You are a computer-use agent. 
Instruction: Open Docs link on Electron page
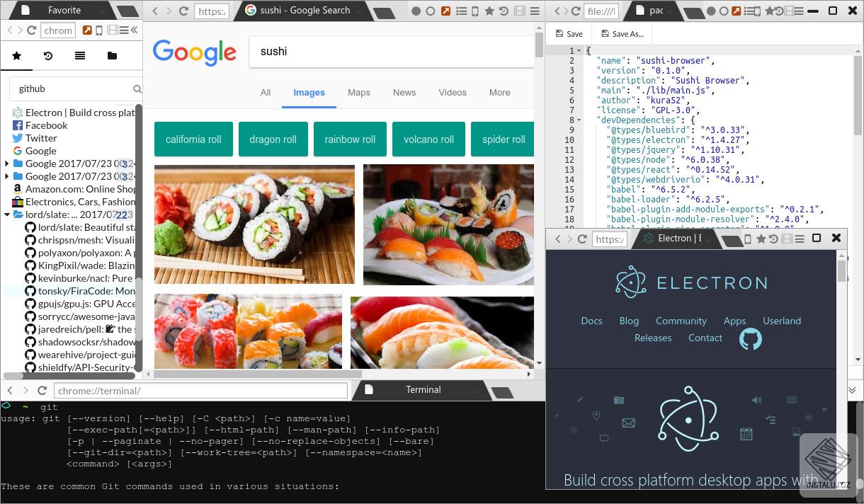click(x=591, y=321)
